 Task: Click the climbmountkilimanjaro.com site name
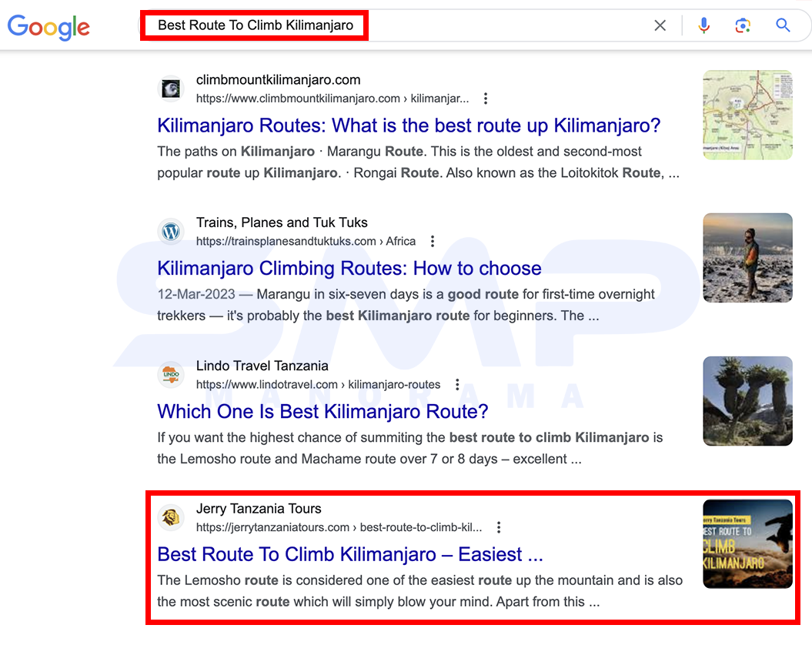[278, 80]
